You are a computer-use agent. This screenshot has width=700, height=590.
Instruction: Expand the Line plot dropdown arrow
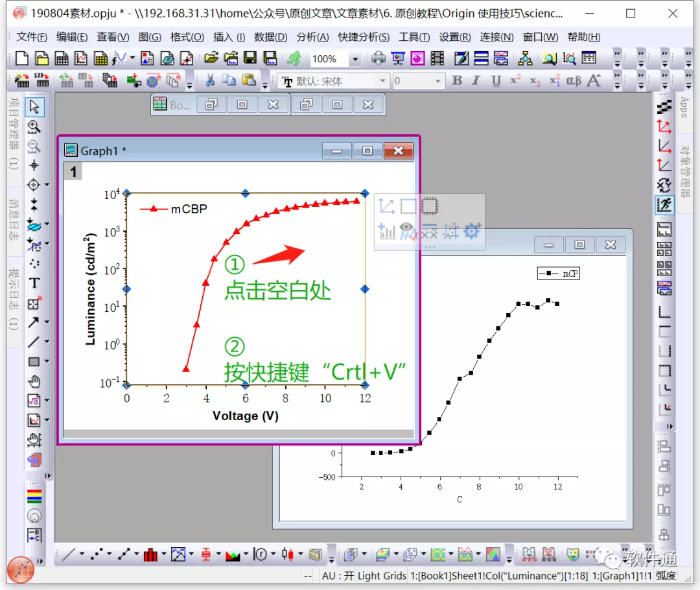(82, 554)
